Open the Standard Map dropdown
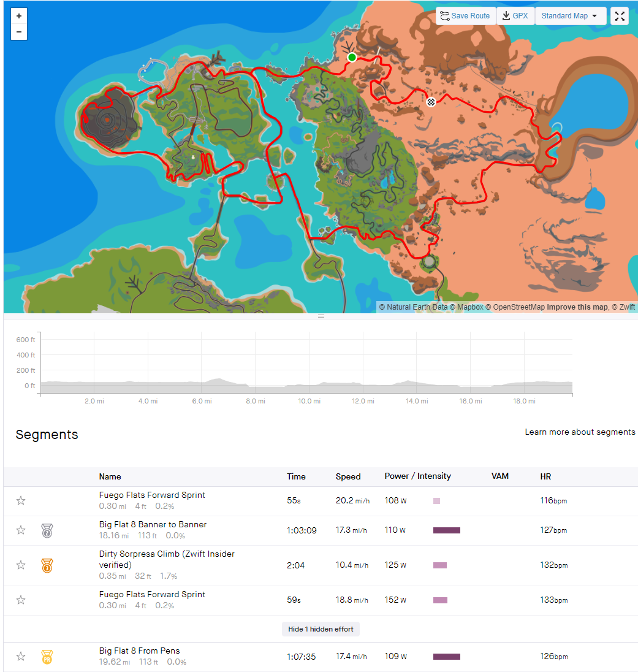638x672 pixels. coord(570,16)
